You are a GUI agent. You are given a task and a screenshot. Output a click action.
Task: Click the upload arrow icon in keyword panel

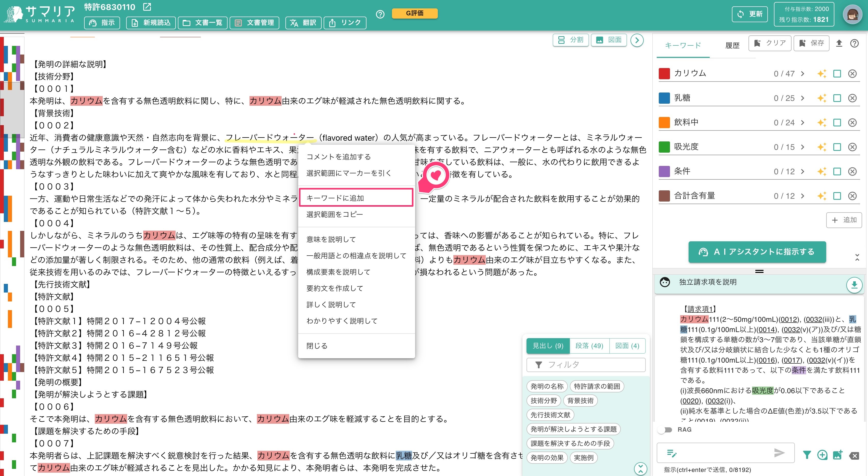tap(839, 43)
